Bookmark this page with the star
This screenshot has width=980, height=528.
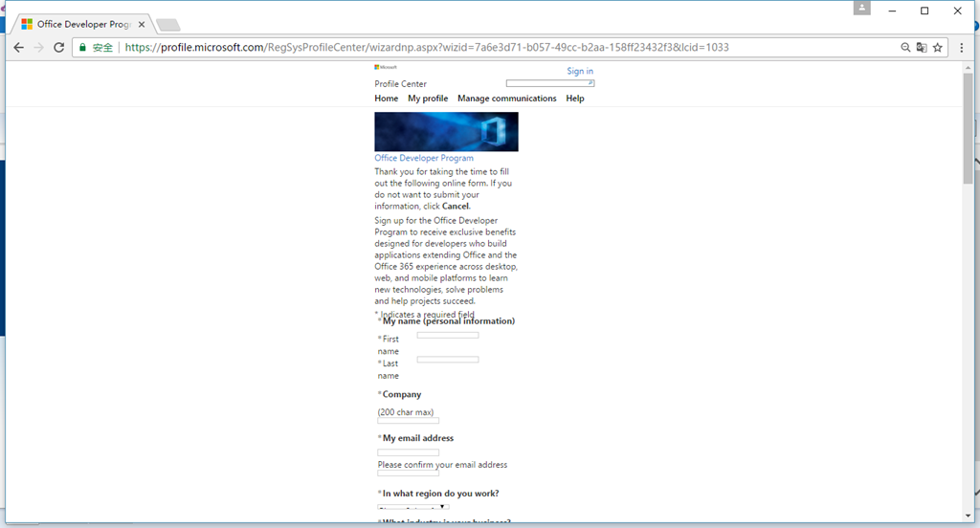tap(938, 48)
